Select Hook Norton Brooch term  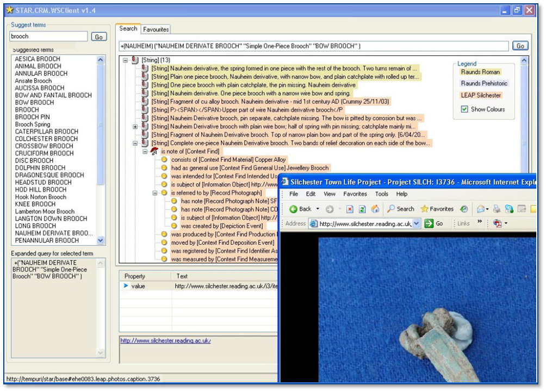(x=40, y=197)
